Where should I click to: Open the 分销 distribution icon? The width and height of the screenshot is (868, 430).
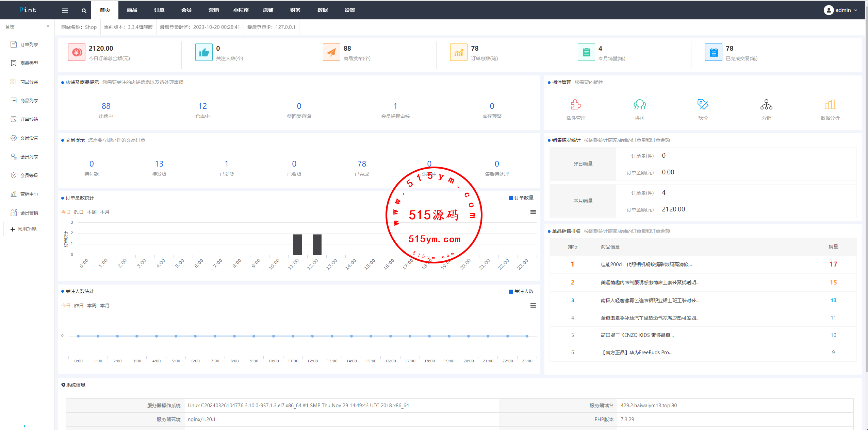pyautogui.click(x=766, y=105)
